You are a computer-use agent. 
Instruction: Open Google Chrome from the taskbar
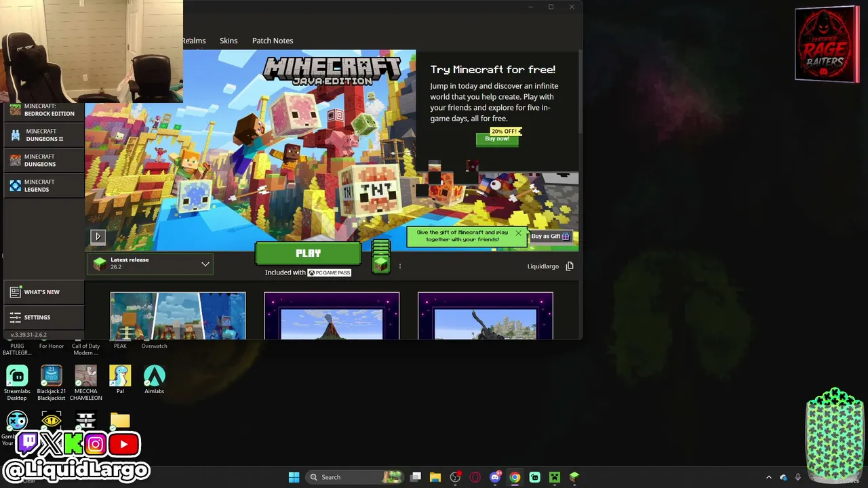(515, 477)
